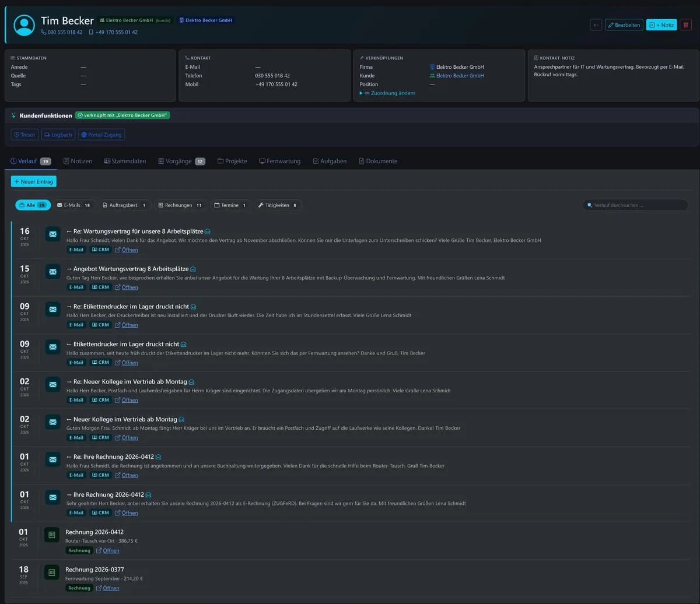Open the Tresor customer function
Screen dimensions: 700x604
[24, 135]
